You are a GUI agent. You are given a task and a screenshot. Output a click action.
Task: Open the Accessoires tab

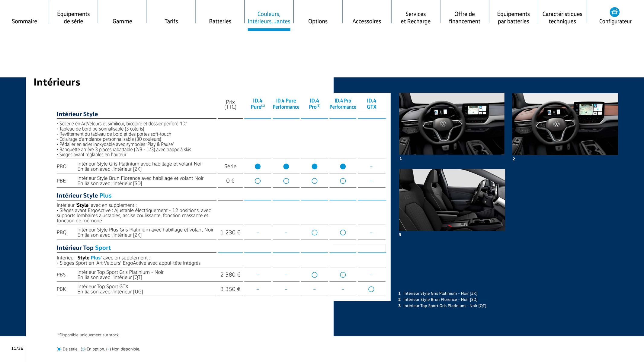(367, 21)
